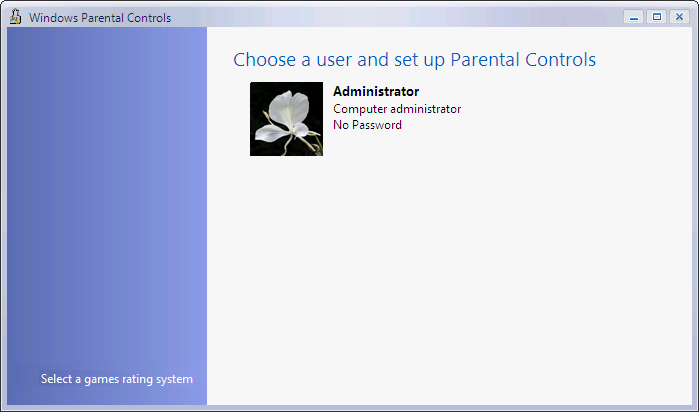Click the Choose a user heading
Viewport: 699px width, 412px height.
pos(414,60)
